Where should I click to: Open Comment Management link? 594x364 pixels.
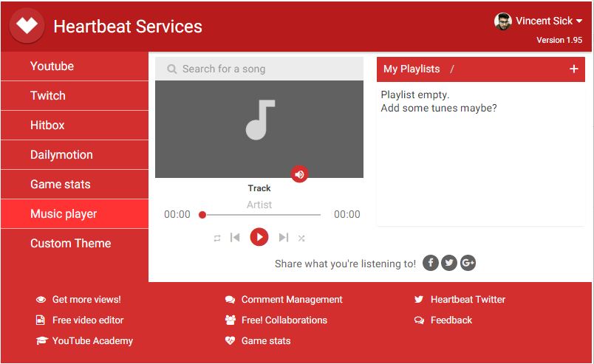pyautogui.click(x=292, y=300)
